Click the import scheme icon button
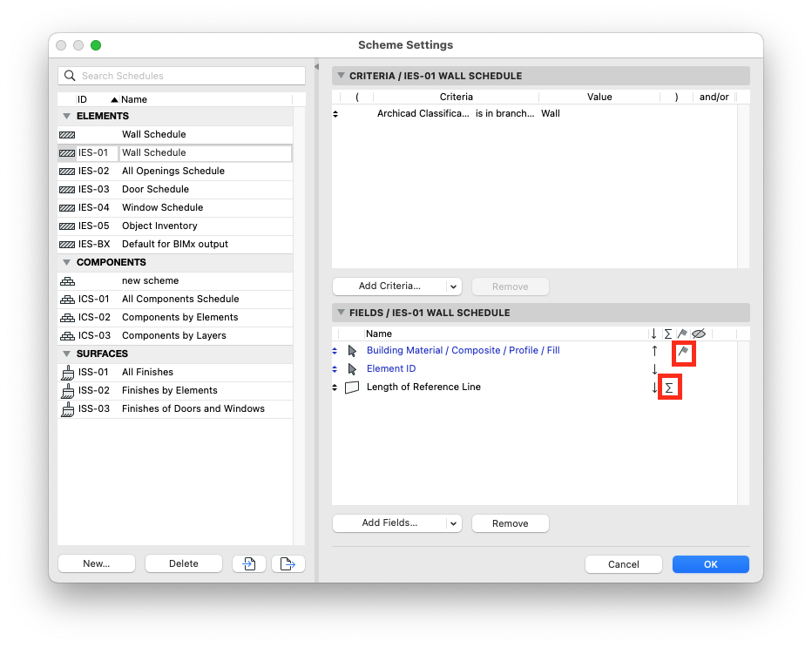The height and width of the screenshot is (647, 812). [x=249, y=563]
